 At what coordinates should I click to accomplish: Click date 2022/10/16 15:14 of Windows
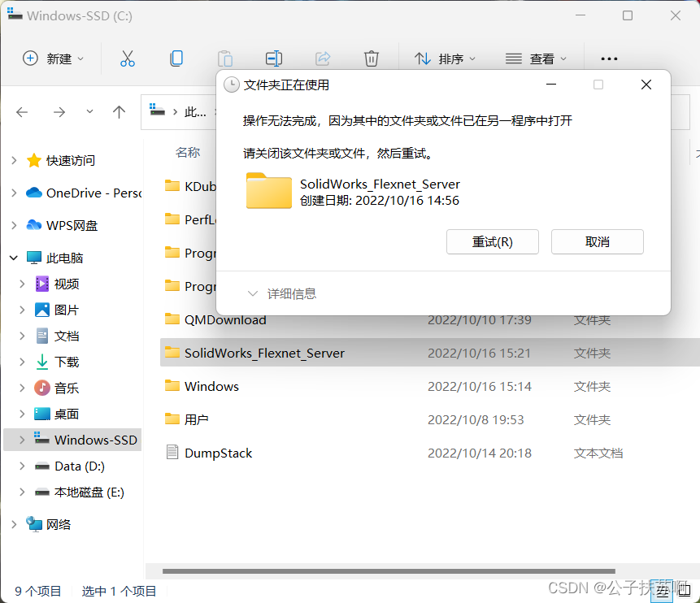pos(480,386)
